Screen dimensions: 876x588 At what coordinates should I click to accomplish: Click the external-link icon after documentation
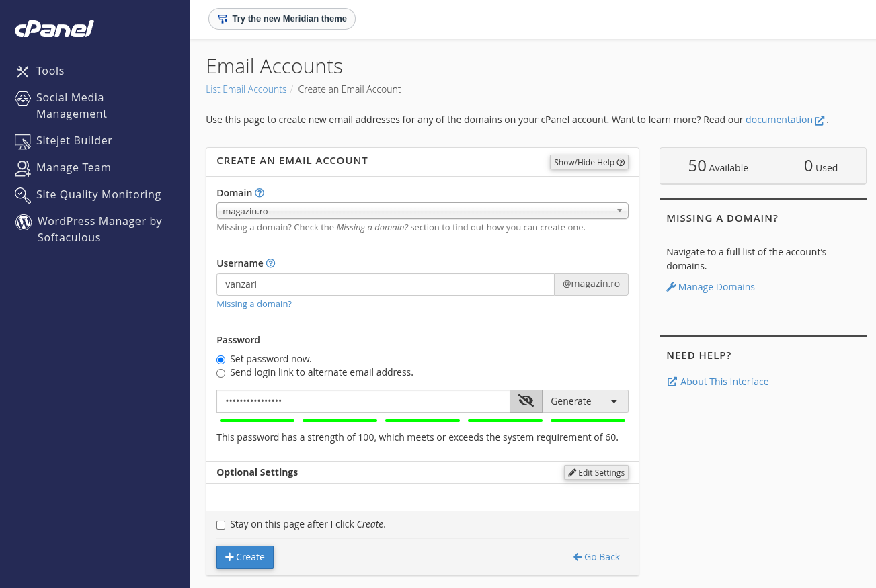pyautogui.click(x=820, y=121)
